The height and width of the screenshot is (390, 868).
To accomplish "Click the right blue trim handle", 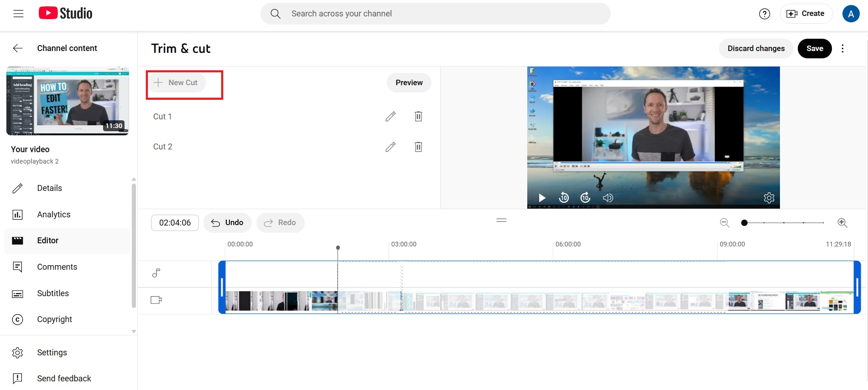I will [x=858, y=287].
